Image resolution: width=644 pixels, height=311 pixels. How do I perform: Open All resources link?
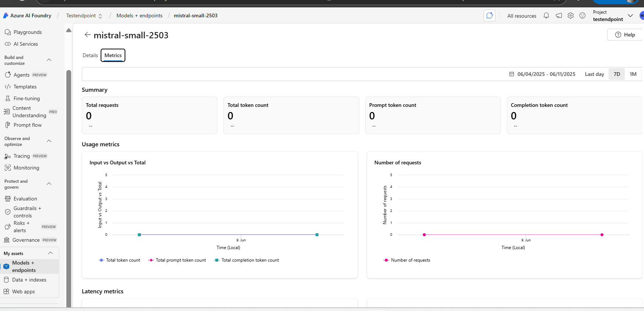tap(522, 16)
